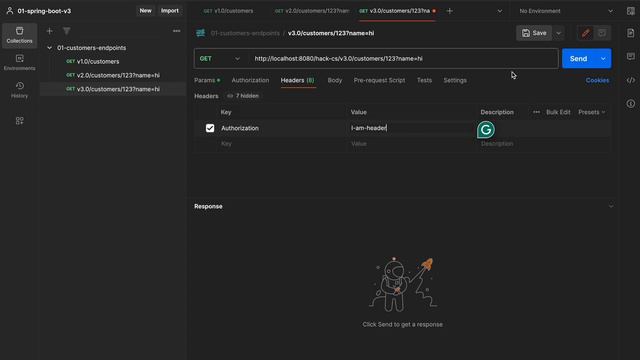This screenshot has height=360, width=640.
Task: Create a new collection with plus icon
Action: point(49,31)
